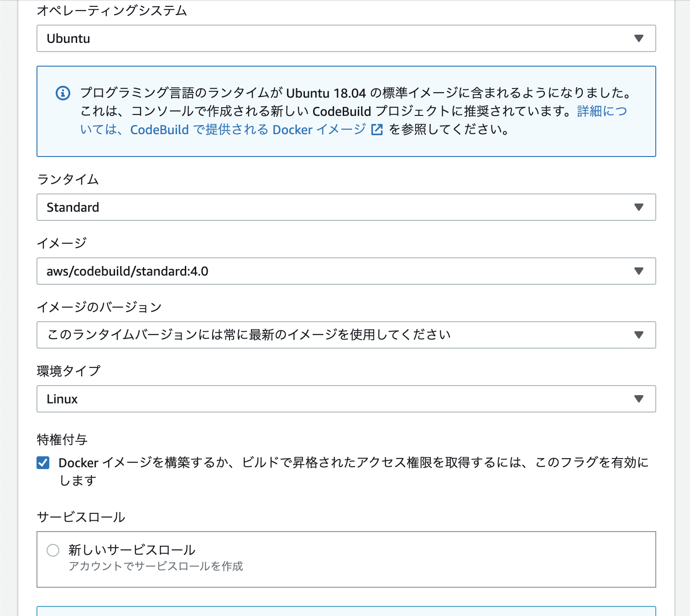Select the 新しいサービスロール radio button
The image size is (690, 616).
(x=53, y=551)
